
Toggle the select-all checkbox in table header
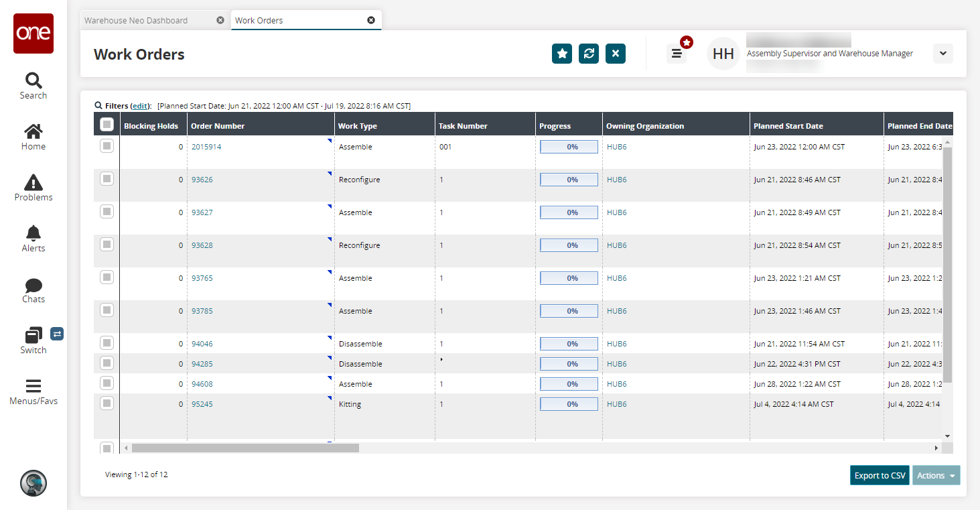[107, 125]
